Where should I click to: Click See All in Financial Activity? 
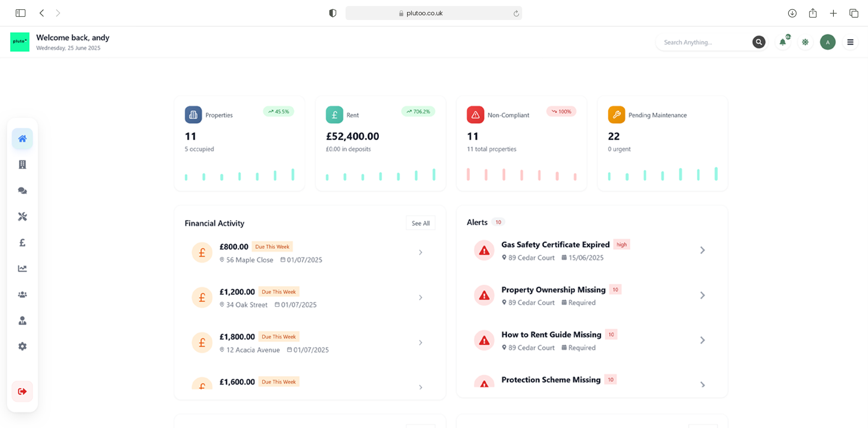[x=420, y=223]
